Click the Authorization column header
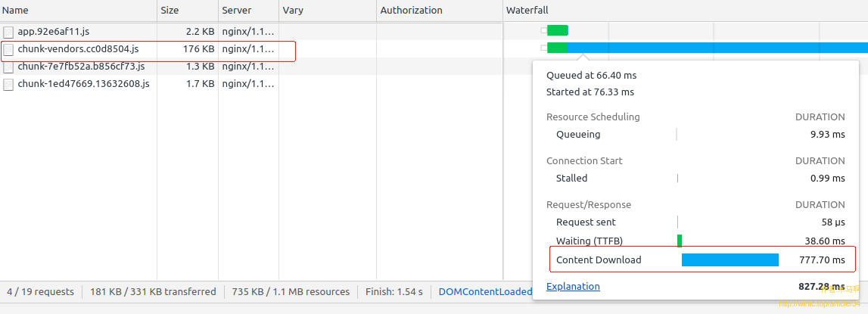The image size is (868, 314). coord(411,10)
